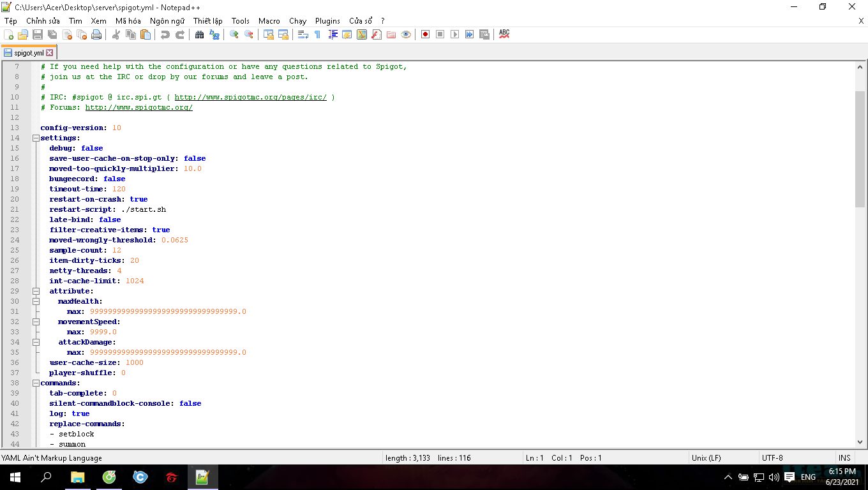Click the vertical scrollbar thumb
The image size is (868, 490).
(x=860, y=149)
